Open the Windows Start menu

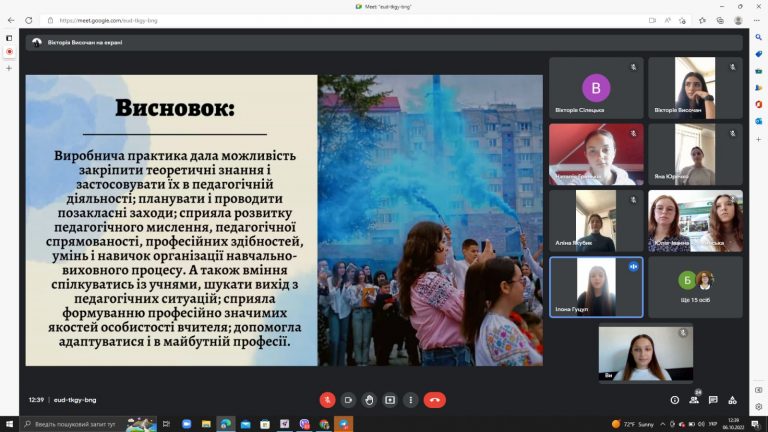[9, 424]
